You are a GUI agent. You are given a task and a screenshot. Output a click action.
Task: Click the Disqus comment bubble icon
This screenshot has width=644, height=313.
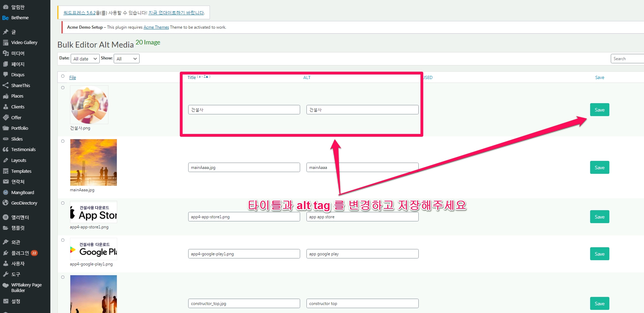click(x=6, y=74)
